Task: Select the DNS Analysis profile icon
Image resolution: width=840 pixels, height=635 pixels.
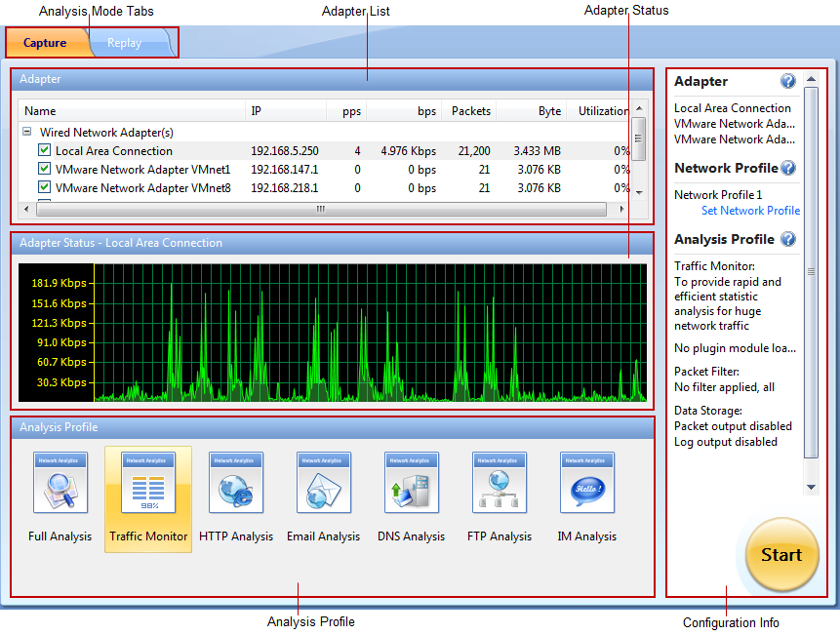Action: click(x=411, y=483)
